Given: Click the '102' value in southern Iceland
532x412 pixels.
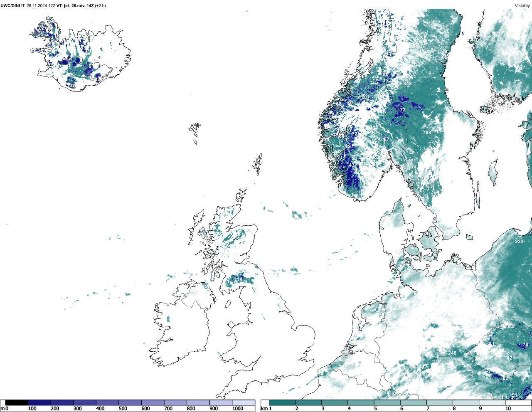Looking at the screenshot, I should coord(71,86).
